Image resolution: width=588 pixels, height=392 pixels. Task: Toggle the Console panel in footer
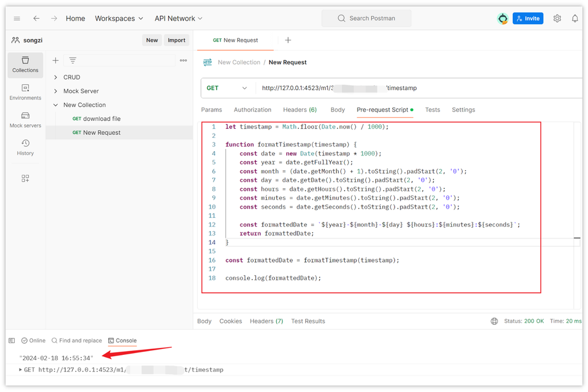[122, 341]
